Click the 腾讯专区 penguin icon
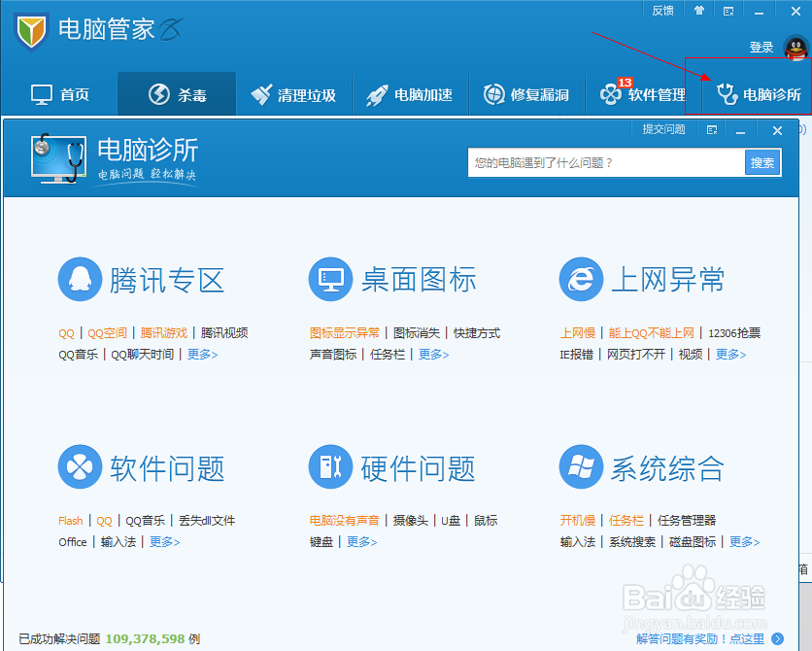This screenshot has height=651, width=812. click(80, 279)
